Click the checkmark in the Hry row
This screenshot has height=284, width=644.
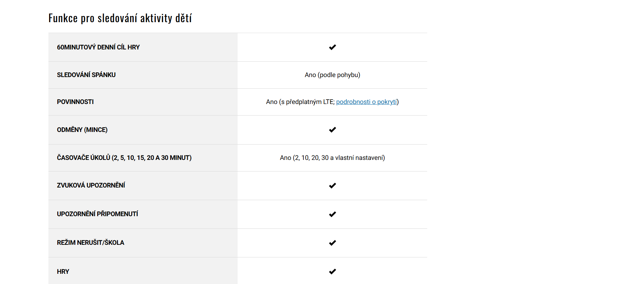click(332, 272)
